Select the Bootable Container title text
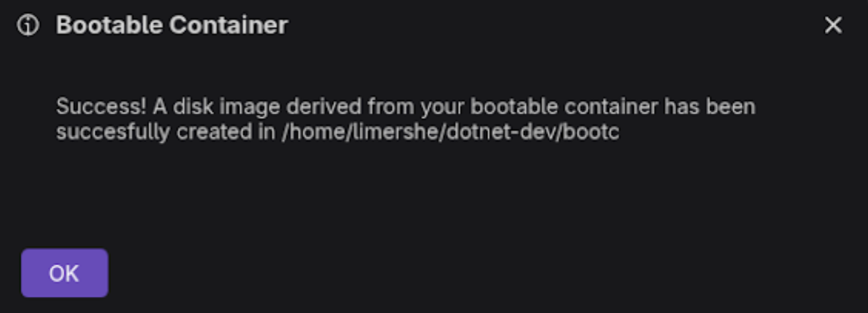The height and width of the screenshot is (313, 868). click(172, 25)
